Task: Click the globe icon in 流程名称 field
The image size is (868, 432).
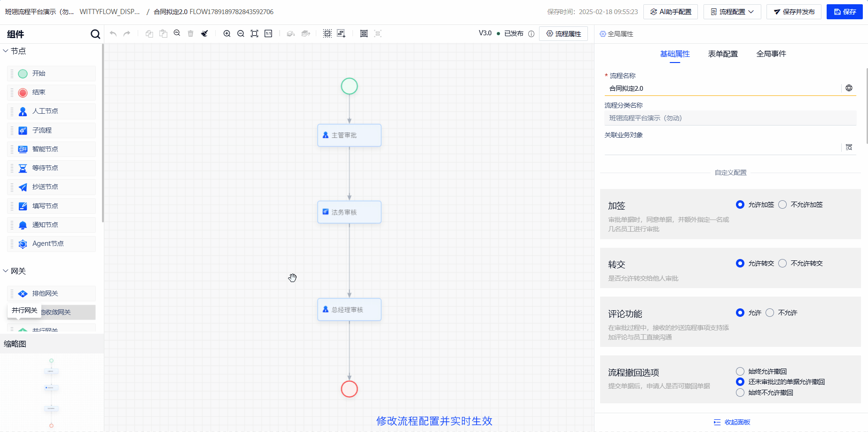Action: pyautogui.click(x=849, y=88)
